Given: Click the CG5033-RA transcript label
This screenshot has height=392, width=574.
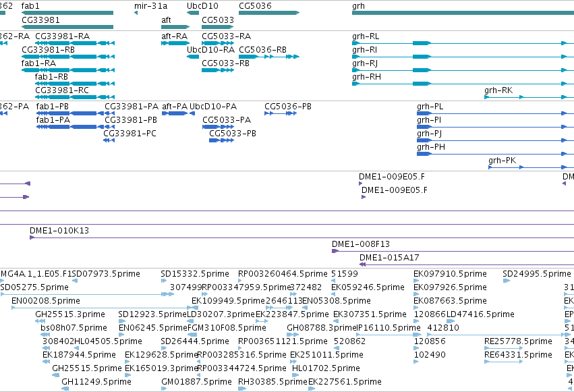Looking at the screenshot, I should pos(227,36).
